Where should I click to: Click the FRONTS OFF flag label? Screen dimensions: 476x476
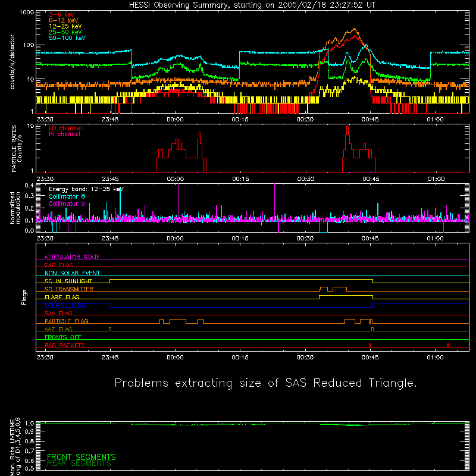click(63, 337)
